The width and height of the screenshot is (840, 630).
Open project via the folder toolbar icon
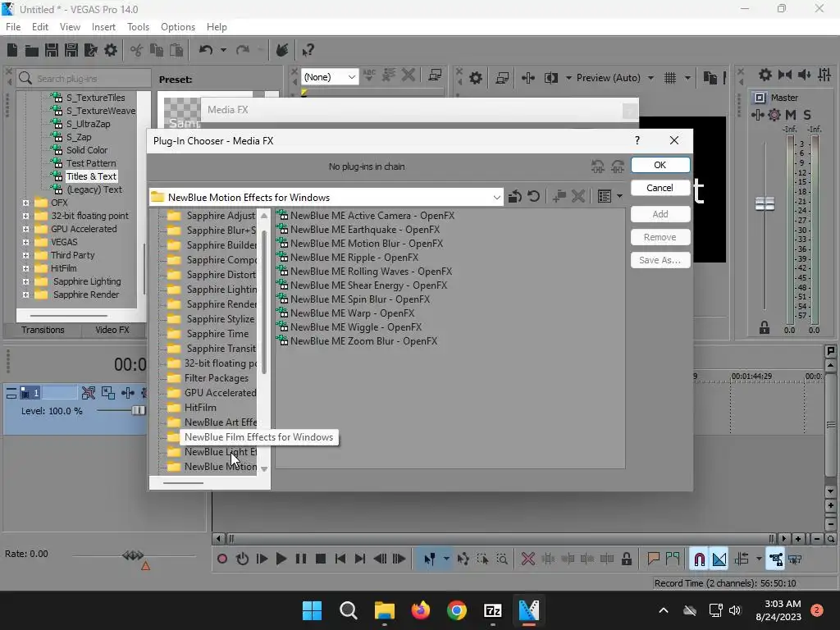[32, 50]
